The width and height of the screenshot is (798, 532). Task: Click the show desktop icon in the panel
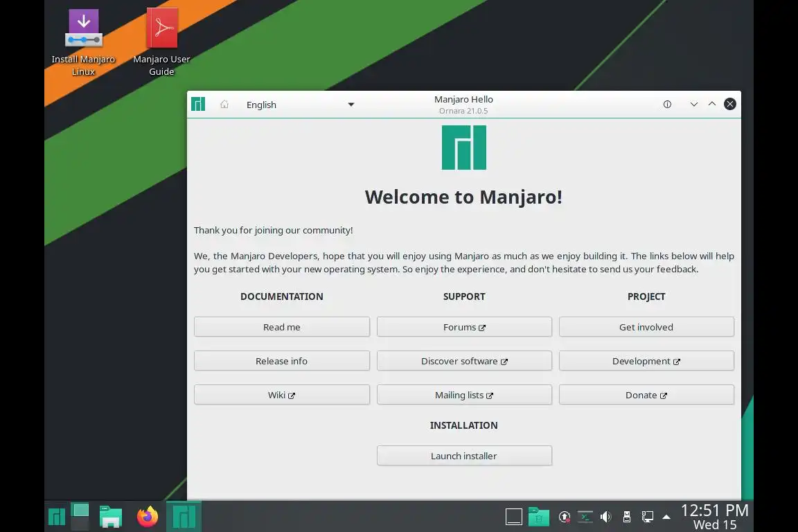tap(513, 517)
